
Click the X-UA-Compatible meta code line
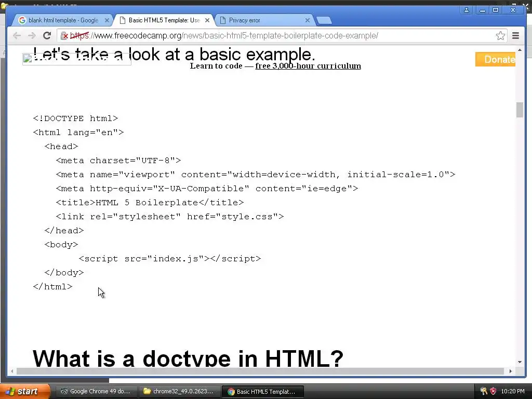207,189
